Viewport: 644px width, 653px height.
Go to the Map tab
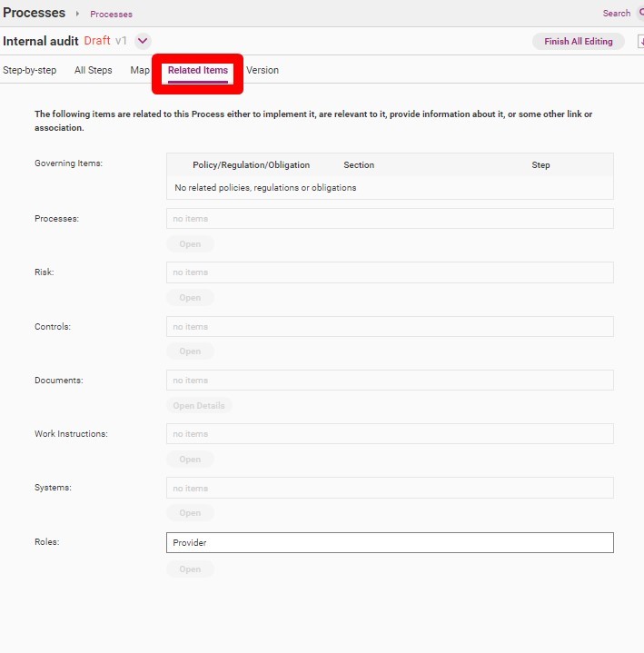pyautogui.click(x=140, y=70)
